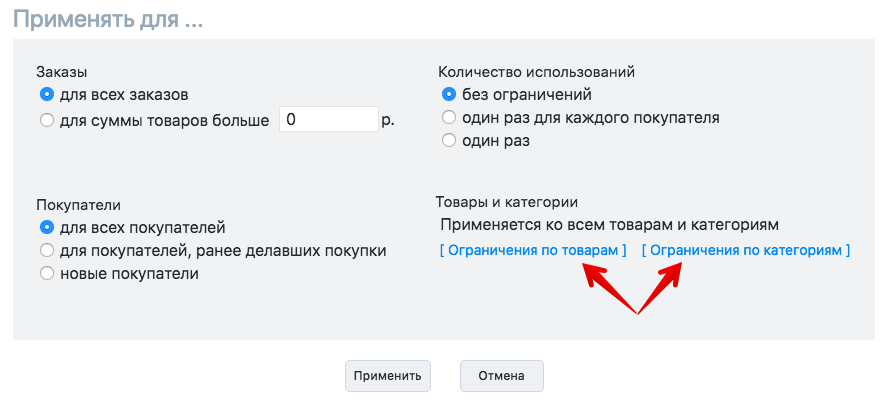Image resolution: width=889 pixels, height=404 pixels.
Task: Click the 'Отмена' button
Action: [x=502, y=376]
